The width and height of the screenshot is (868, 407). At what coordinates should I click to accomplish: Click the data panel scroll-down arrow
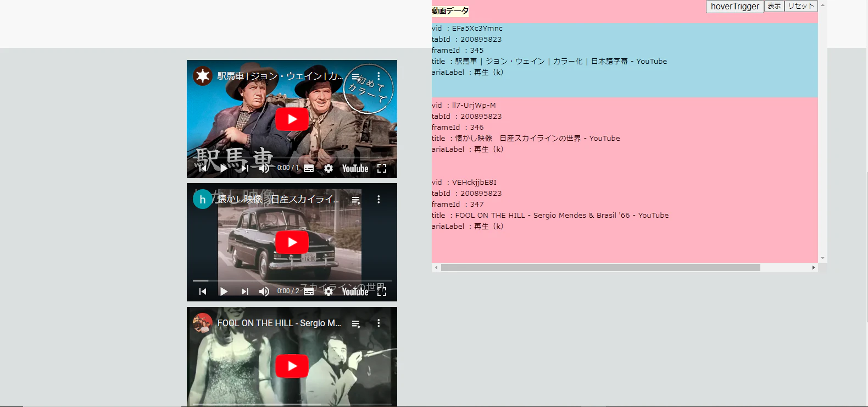click(822, 258)
